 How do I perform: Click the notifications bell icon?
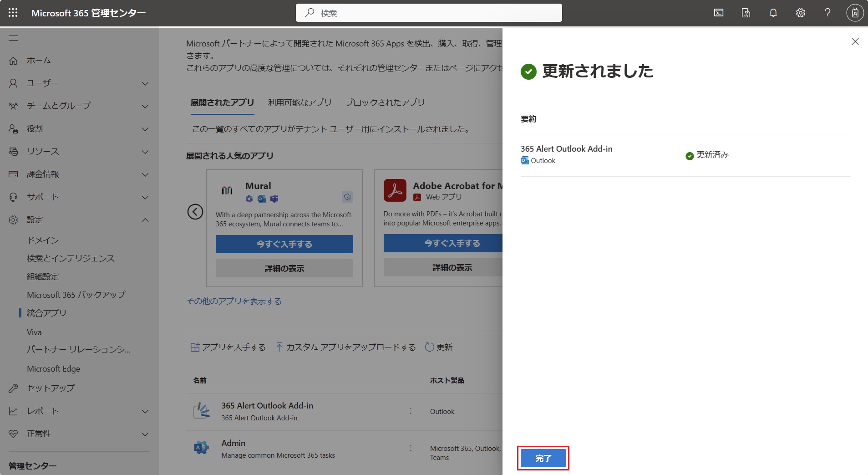click(x=773, y=13)
